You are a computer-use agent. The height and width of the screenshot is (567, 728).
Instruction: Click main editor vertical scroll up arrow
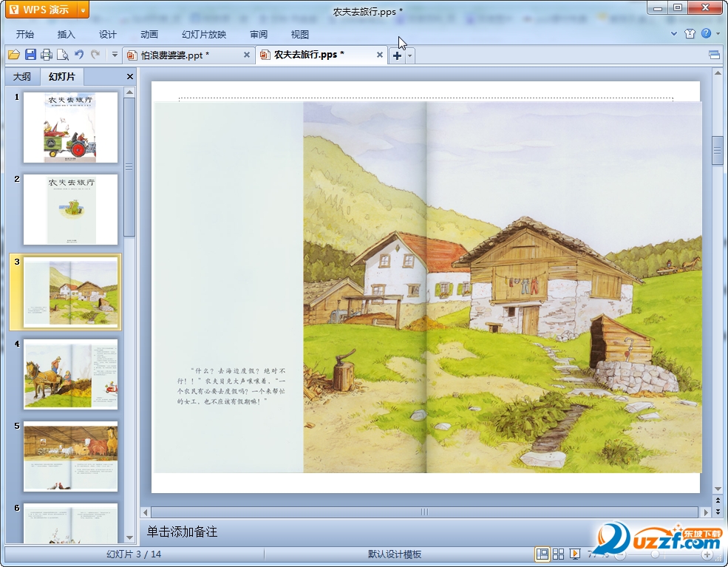pyautogui.click(x=718, y=73)
